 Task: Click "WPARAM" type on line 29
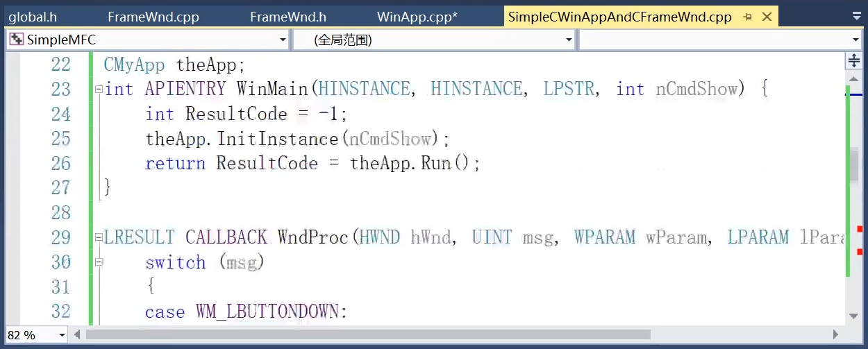pyautogui.click(x=605, y=238)
